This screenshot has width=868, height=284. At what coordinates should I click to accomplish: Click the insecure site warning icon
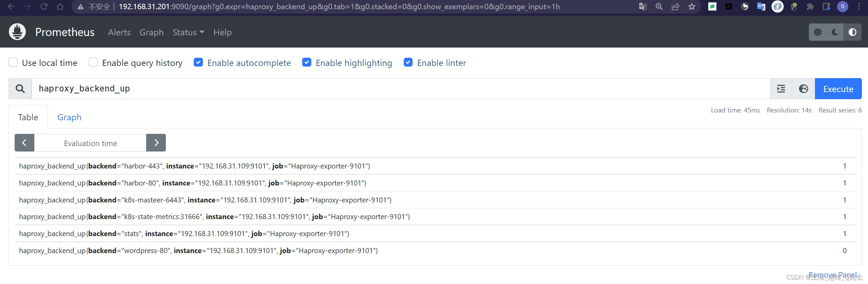point(81,7)
